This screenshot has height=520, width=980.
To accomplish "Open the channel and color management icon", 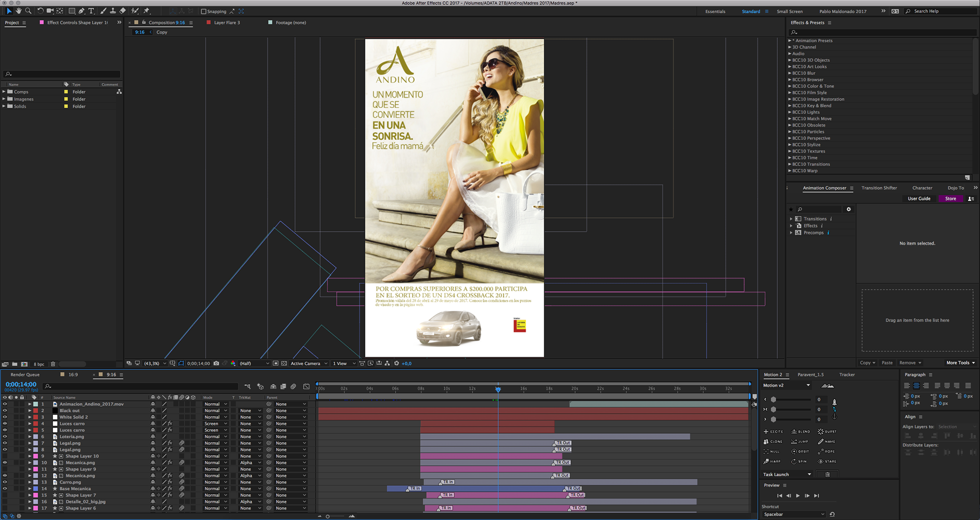I will 233,363.
